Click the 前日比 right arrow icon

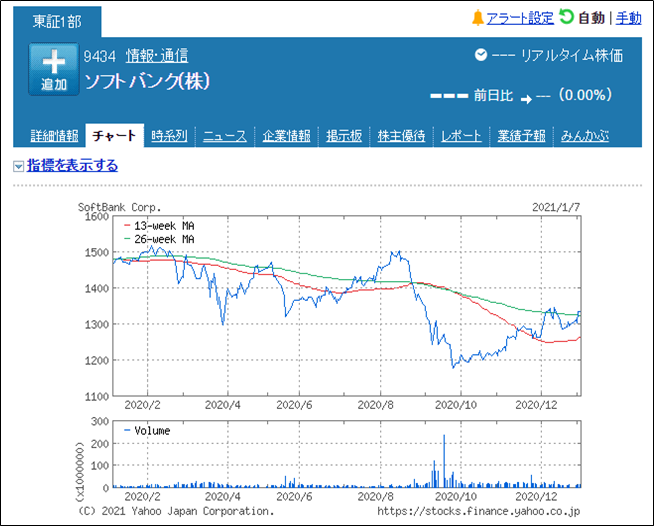pyautogui.click(x=526, y=99)
